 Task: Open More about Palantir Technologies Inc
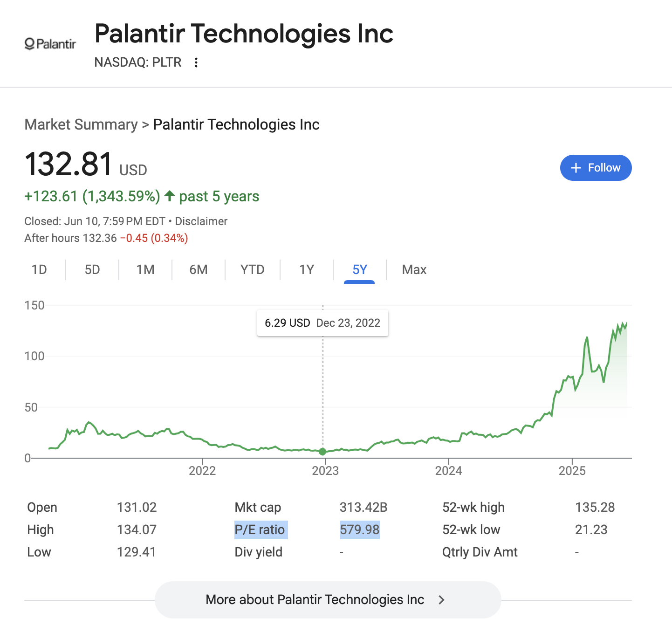[328, 600]
